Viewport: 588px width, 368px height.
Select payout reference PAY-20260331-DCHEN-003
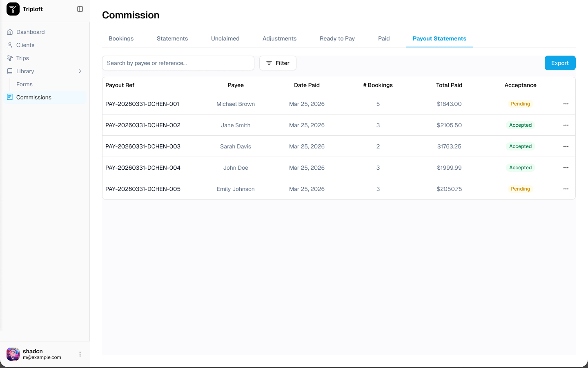click(143, 146)
